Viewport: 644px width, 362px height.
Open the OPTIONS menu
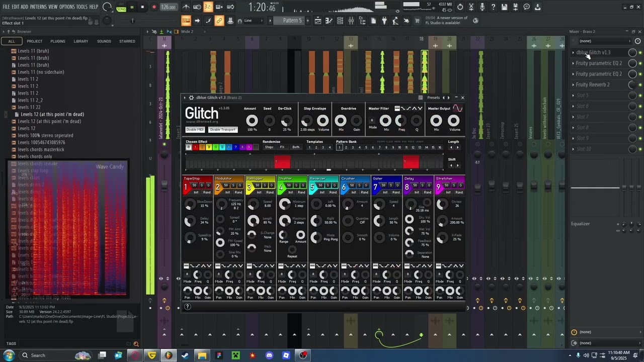[x=67, y=7]
